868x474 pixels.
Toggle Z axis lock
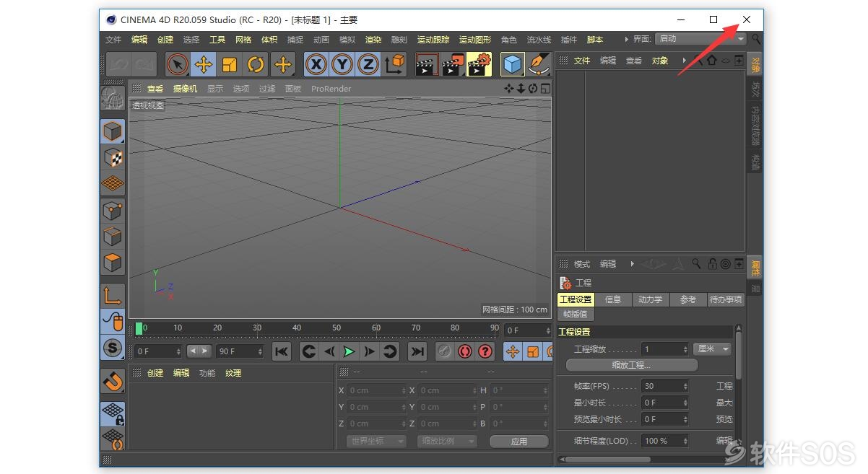coord(368,65)
